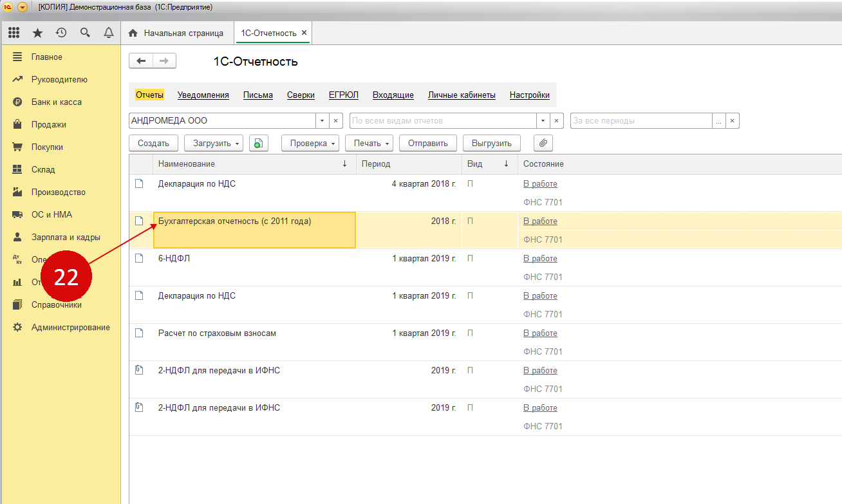The image size is (842, 504).
Task: Open the Проверка dropdown
Action: coord(310,144)
